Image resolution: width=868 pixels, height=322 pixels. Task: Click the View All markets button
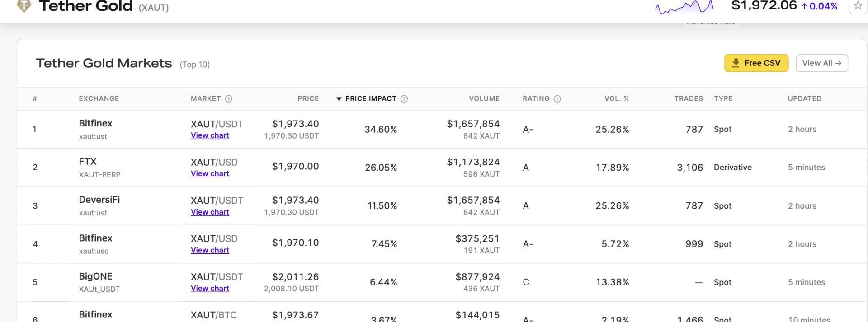click(821, 63)
